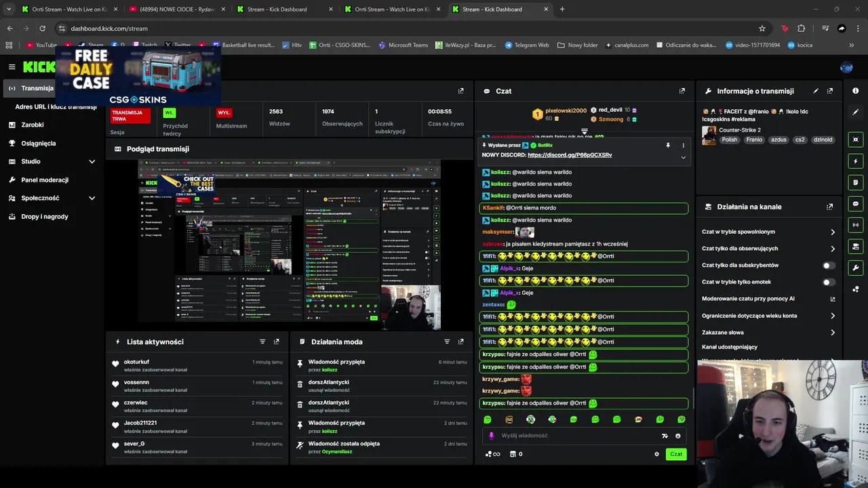Screen dimensions: 868x488
Task: Click pixelowski2000 in the chat leaderboard
Action: 566,110
